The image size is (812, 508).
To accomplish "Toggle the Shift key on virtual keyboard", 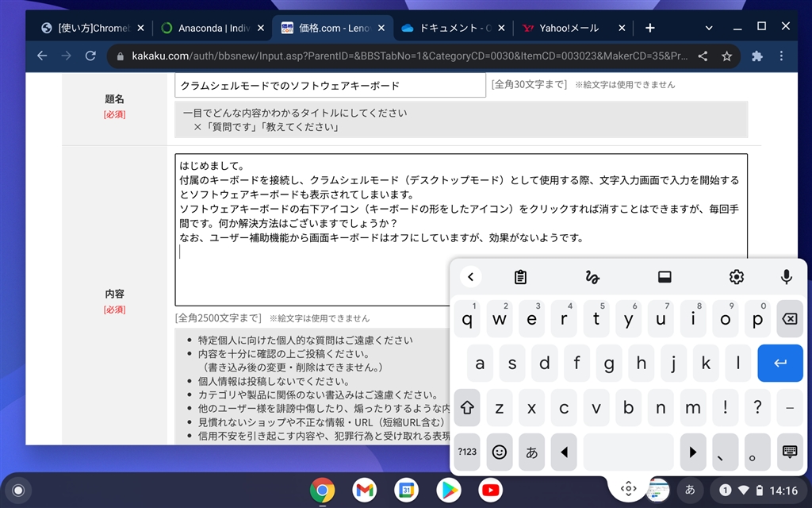I will [467, 407].
